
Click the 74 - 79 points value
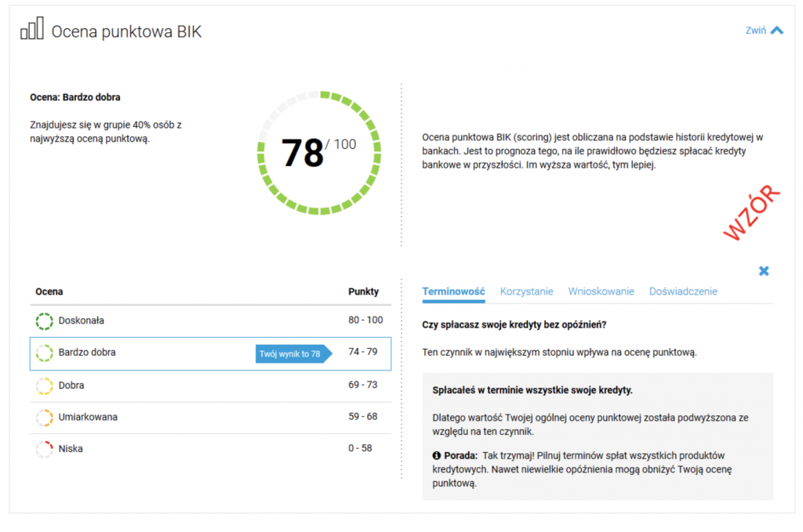362,352
